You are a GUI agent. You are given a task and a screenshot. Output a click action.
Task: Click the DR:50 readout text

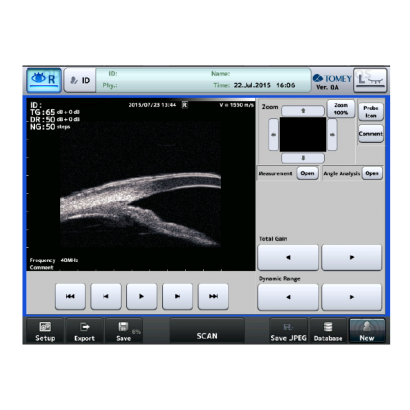tap(55, 119)
